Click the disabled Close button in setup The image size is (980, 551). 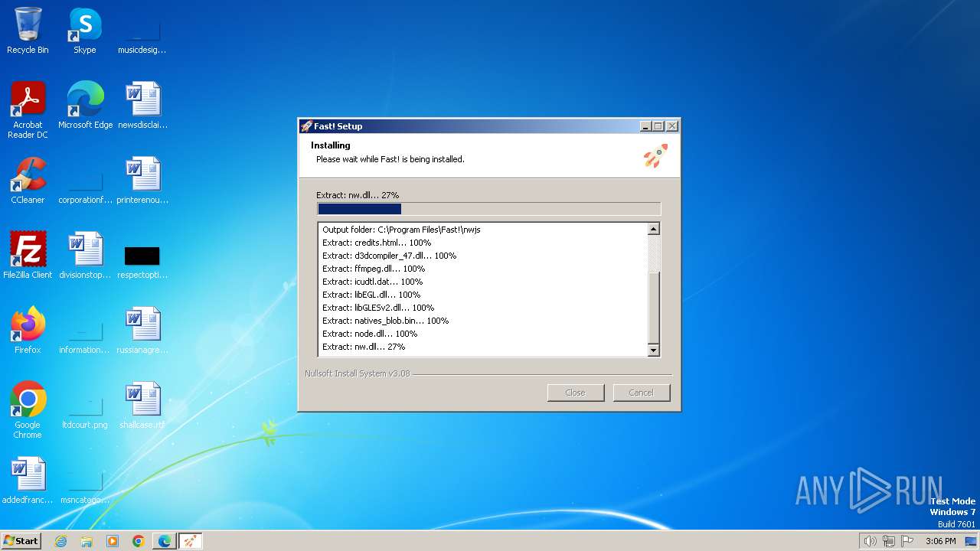pos(575,393)
